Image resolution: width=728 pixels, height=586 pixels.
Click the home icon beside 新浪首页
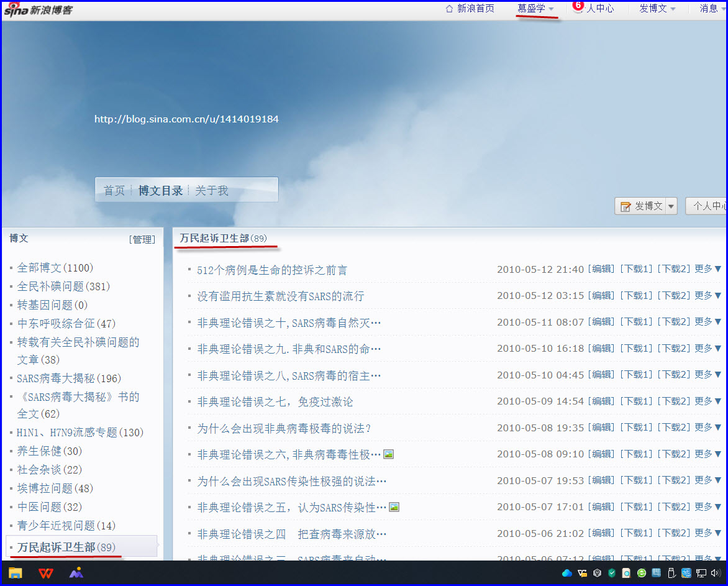[450, 9]
